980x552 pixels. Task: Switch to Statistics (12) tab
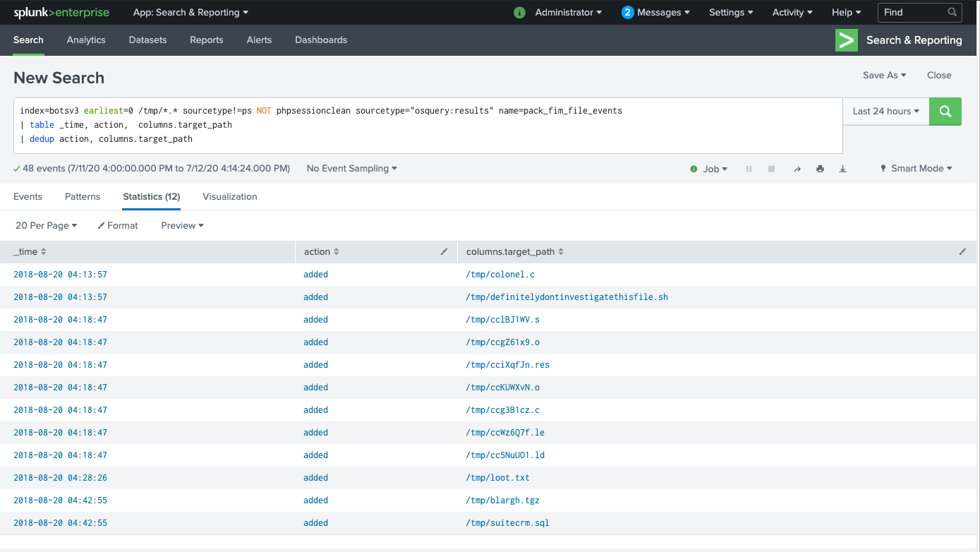152,197
